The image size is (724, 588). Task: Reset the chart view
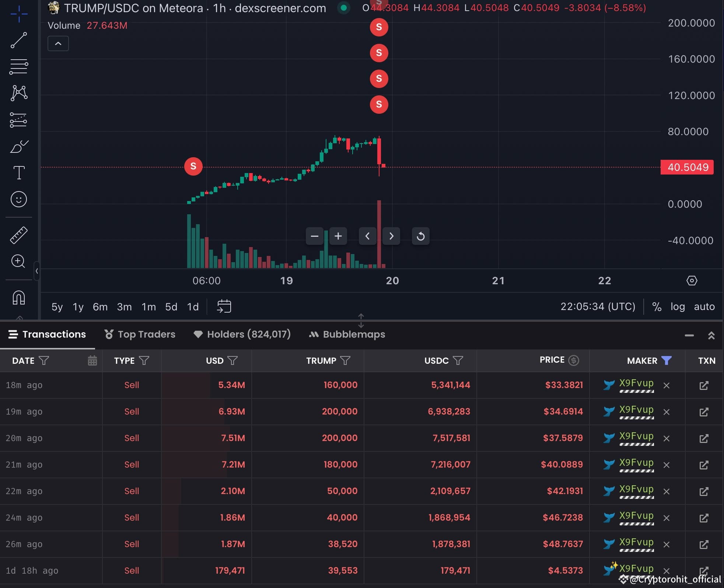click(x=420, y=236)
